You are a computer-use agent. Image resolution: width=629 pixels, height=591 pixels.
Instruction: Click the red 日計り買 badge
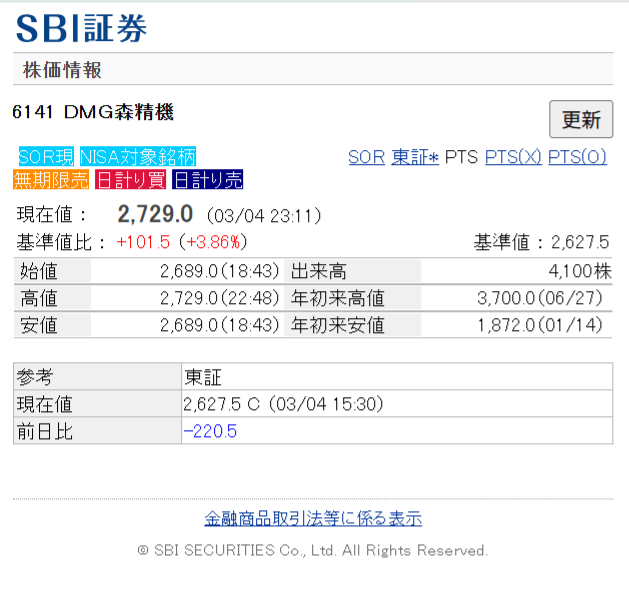(x=130, y=180)
